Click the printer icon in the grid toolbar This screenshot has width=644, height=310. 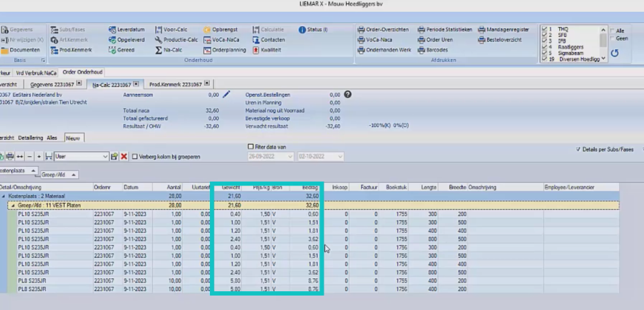[10, 157]
